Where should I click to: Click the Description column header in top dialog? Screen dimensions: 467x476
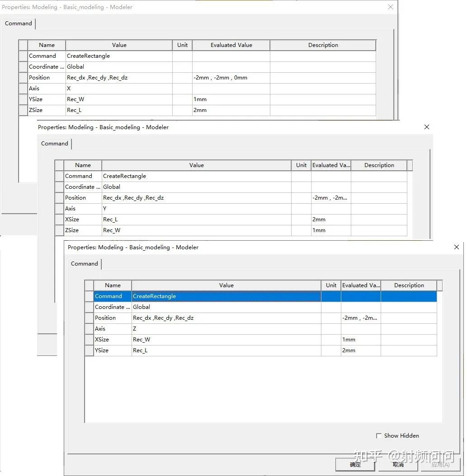point(323,45)
